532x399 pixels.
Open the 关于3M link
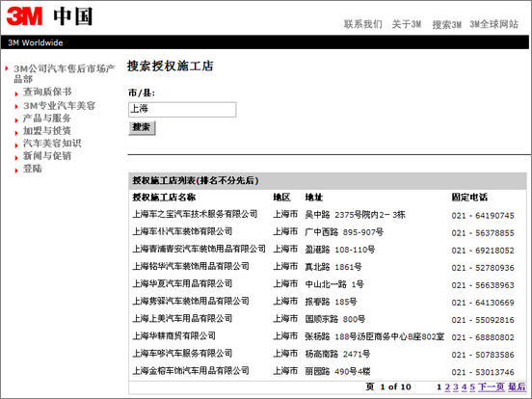click(x=407, y=24)
